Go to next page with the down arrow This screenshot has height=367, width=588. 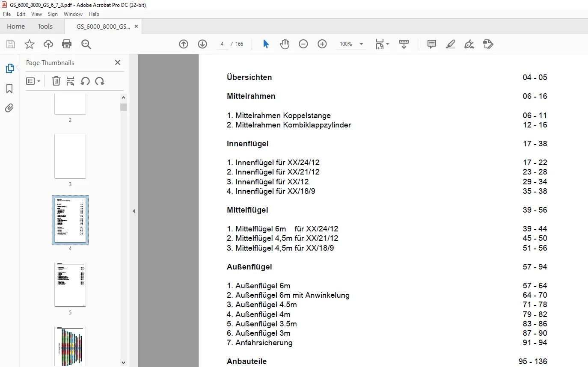(202, 44)
